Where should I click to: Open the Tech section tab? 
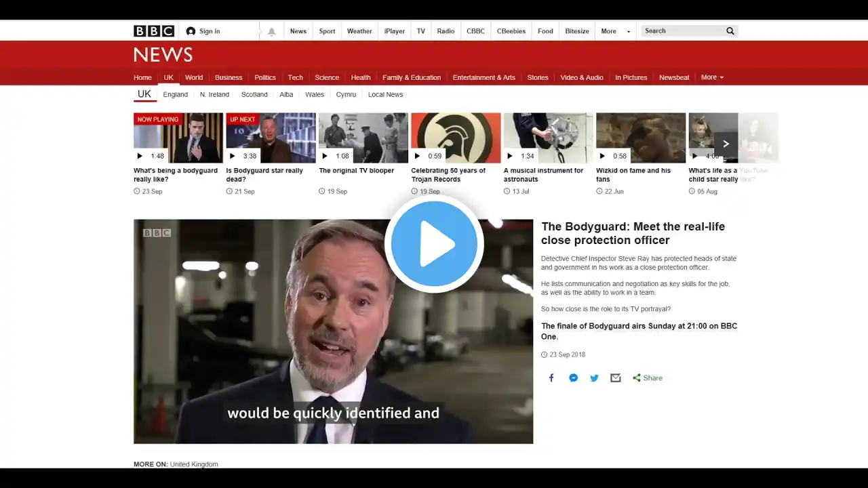(295, 77)
